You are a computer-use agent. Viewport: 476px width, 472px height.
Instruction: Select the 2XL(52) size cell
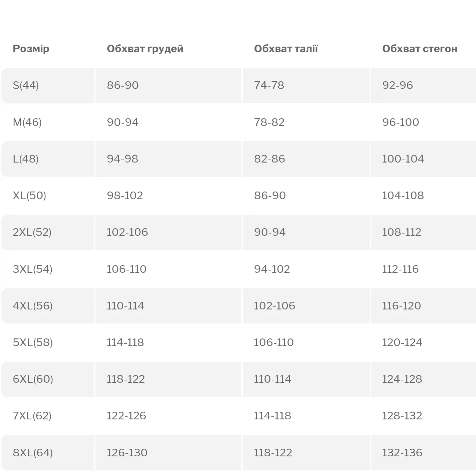coord(32,232)
